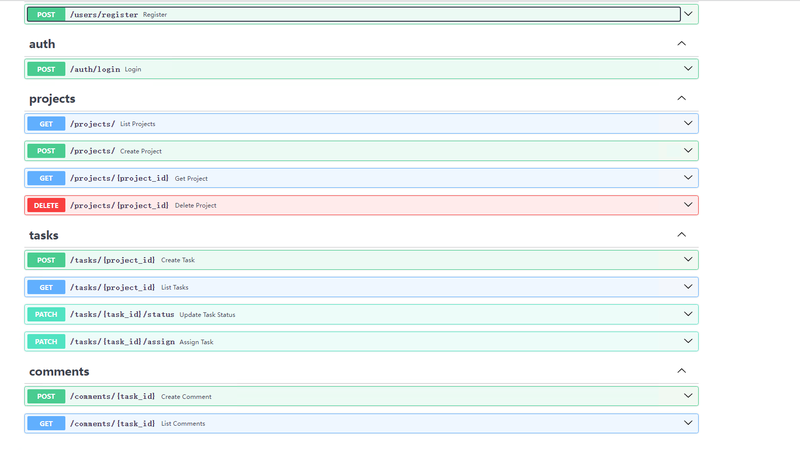Open the /projects/ path beside List Projects

point(92,123)
